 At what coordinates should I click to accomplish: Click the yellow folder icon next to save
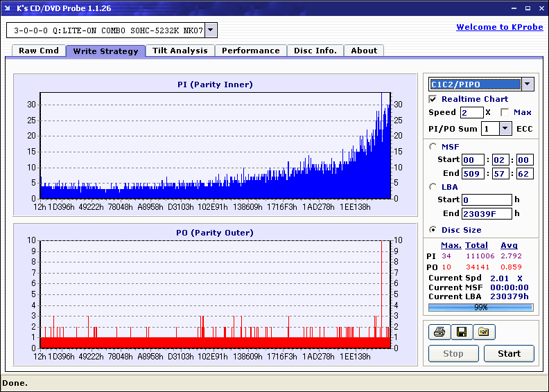(x=484, y=332)
